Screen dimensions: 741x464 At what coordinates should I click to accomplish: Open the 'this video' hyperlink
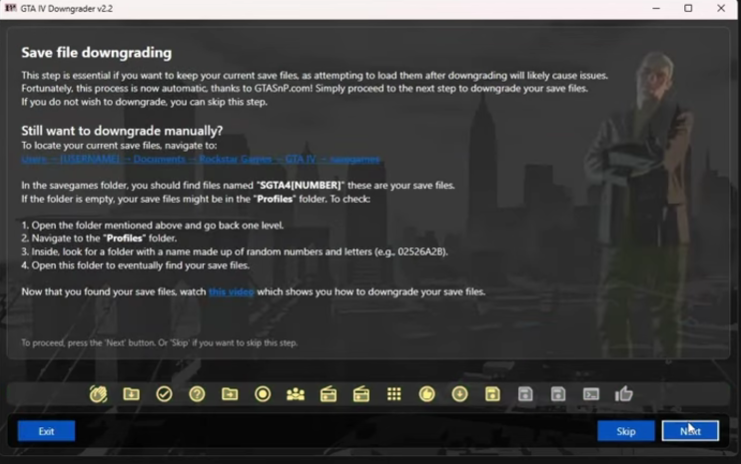[x=231, y=292]
